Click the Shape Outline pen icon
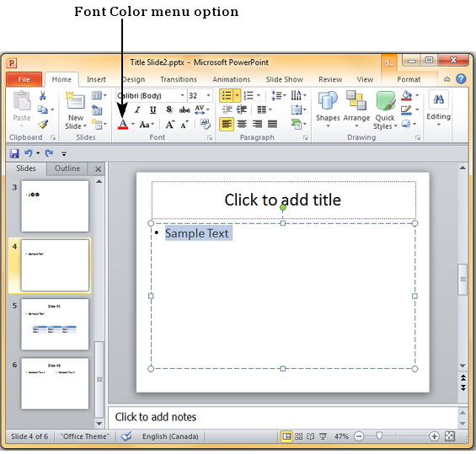Image resolution: width=476 pixels, height=454 pixels. tap(406, 109)
